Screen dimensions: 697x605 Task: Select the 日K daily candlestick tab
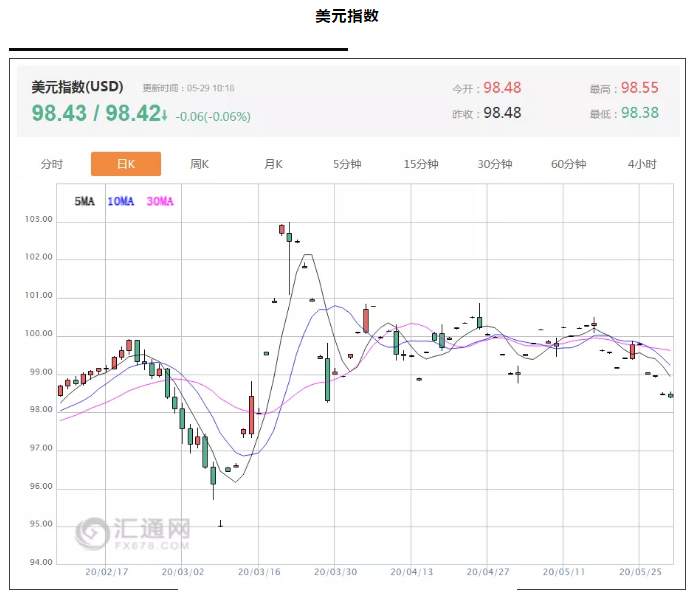126,164
